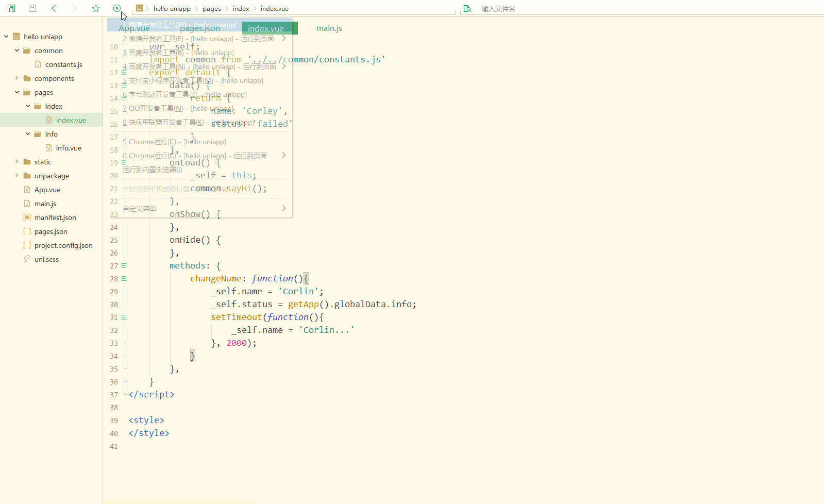The image size is (824, 504).
Task: Expand the static folder chevron
Action: coord(17,162)
